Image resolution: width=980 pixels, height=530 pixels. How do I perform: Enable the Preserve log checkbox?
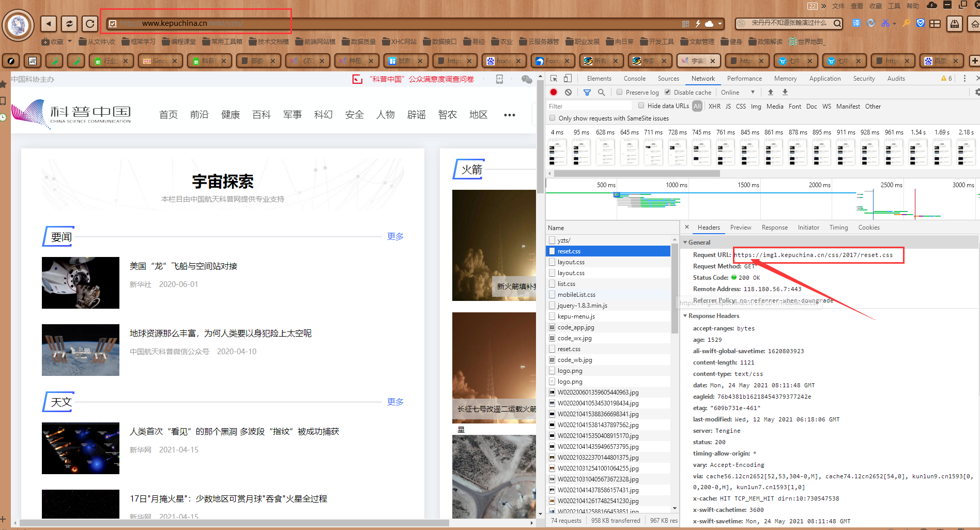click(x=619, y=92)
